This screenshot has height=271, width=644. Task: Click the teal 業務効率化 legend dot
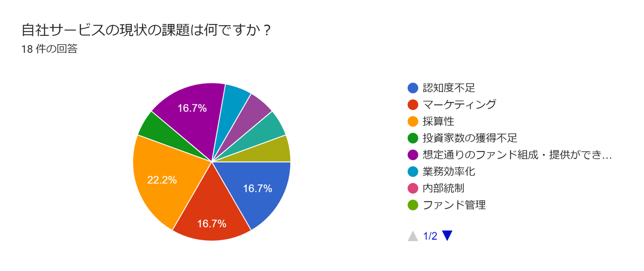point(413,171)
